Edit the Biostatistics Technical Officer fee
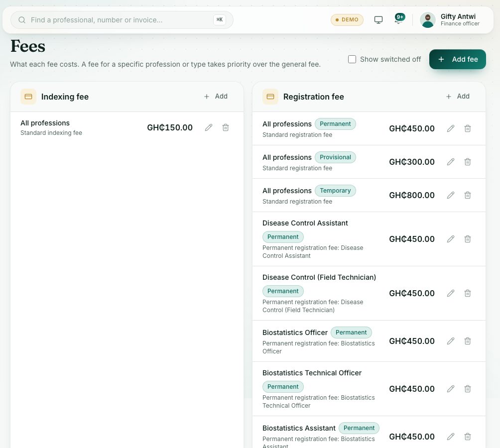The width and height of the screenshot is (500, 448). (x=451, y=389)
